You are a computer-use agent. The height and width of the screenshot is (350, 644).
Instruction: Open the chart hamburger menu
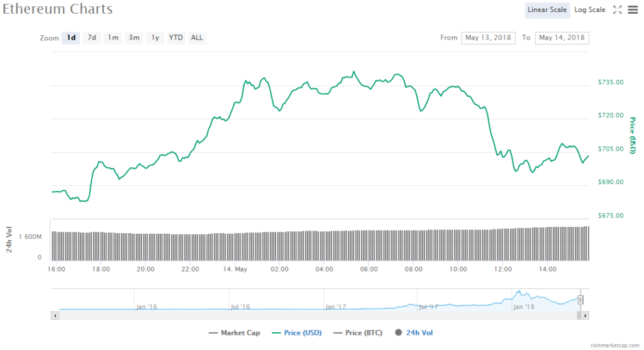pos(632,9)
